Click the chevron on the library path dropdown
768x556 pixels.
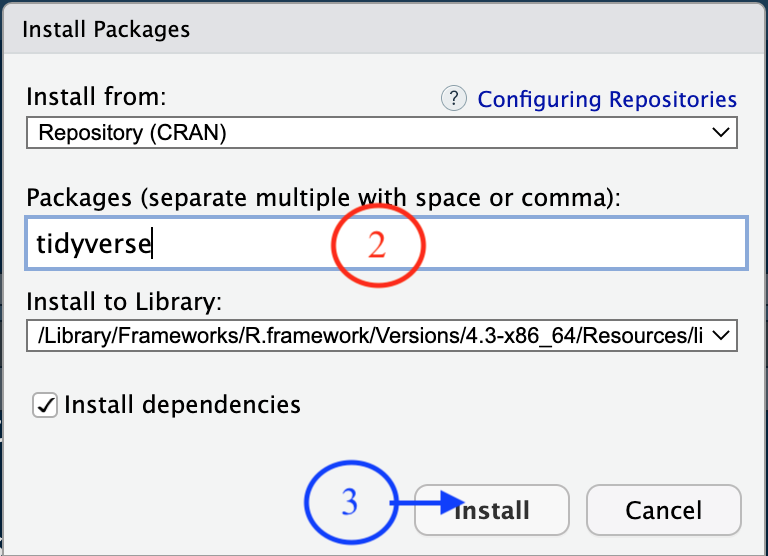tap(720, 336)
